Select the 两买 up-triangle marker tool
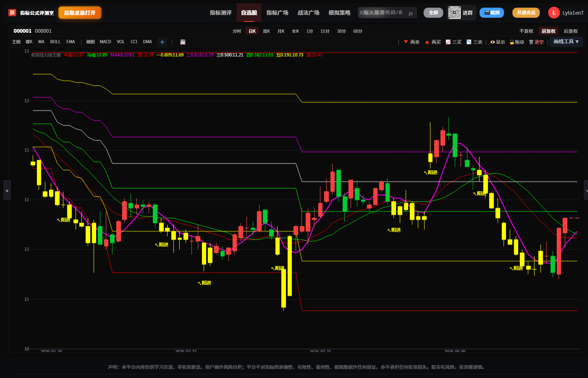 [433, 42]
